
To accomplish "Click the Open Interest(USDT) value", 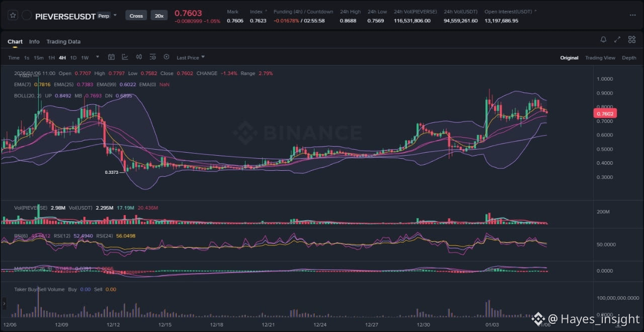I will pos(501,21).
